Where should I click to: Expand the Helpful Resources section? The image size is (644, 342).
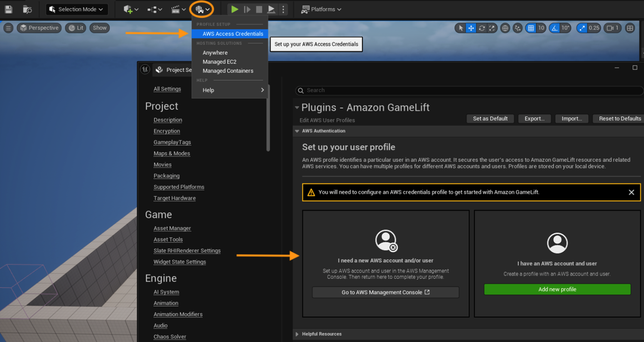297,334
